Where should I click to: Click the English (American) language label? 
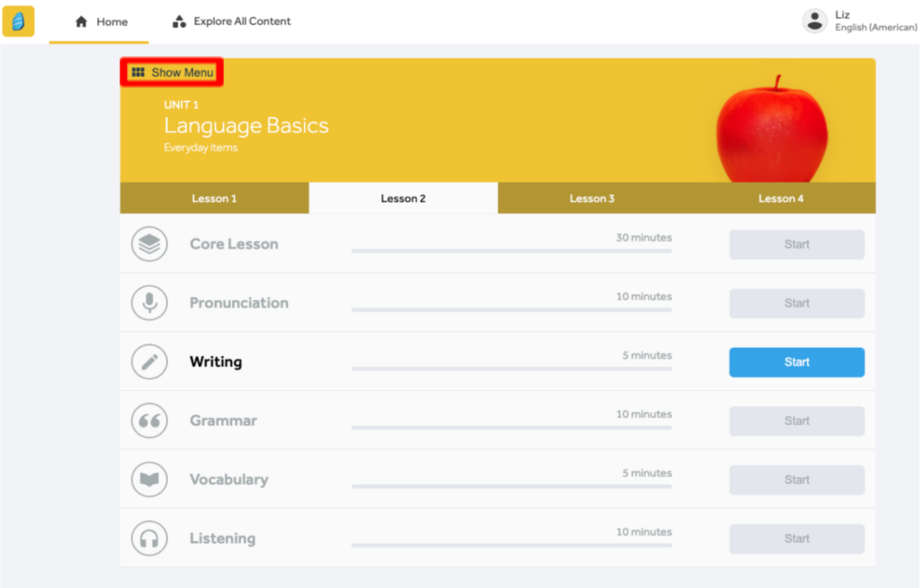coord(876,28)
